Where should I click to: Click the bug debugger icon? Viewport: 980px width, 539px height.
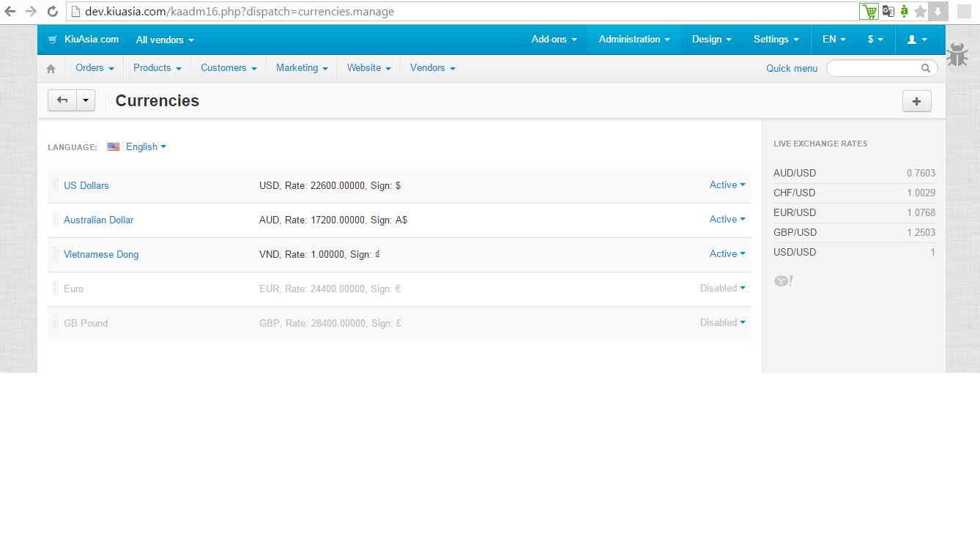point(957,55)
